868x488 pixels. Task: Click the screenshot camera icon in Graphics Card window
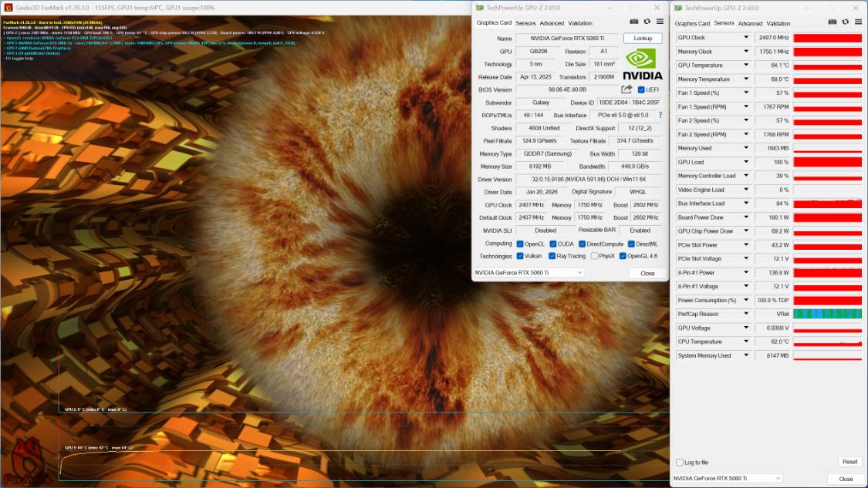[634, 22]
